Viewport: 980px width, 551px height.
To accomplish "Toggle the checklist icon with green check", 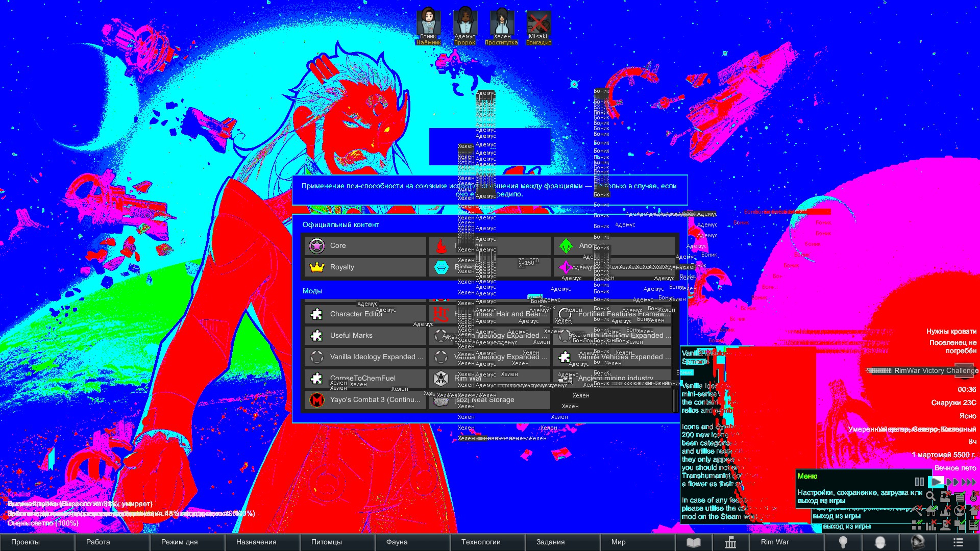I will tap(974, 525).
